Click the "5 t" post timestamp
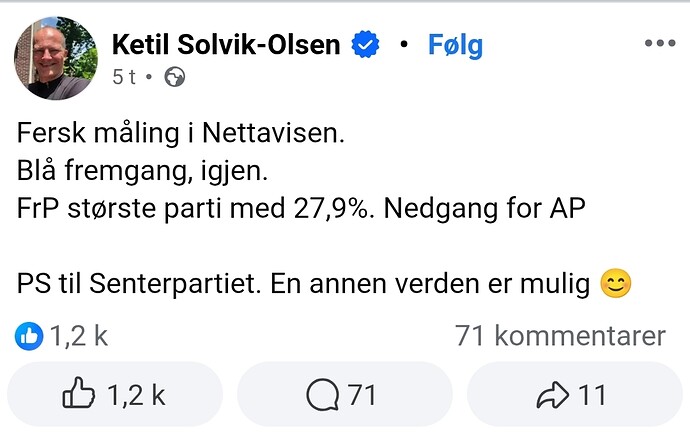 click(x=125, y=76)
